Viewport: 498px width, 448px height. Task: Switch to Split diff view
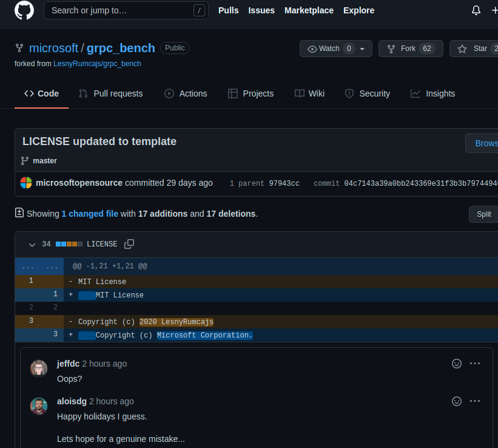[x=483, y=214]
